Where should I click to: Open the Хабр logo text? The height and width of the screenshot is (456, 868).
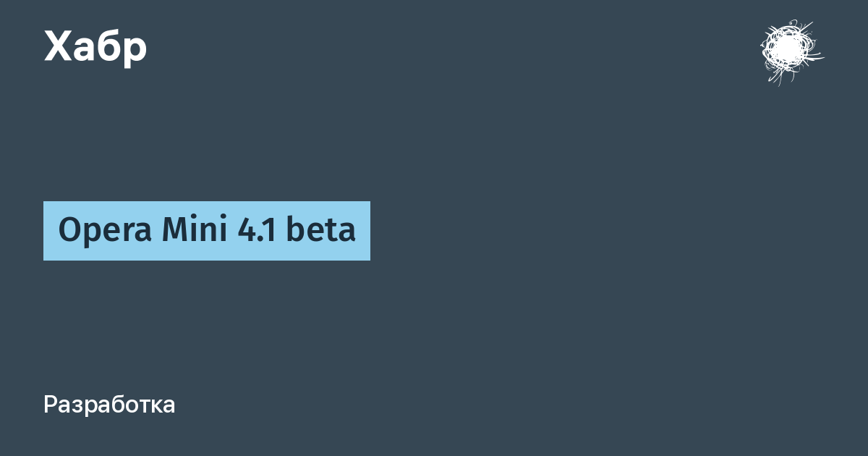tap(95, 47)
